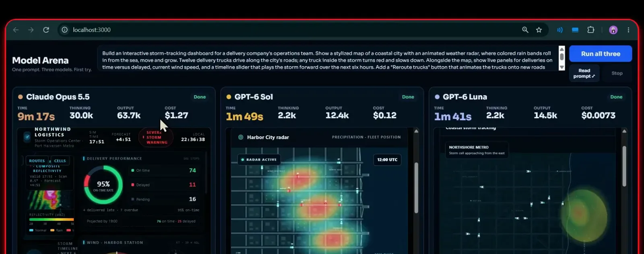Click the Severe Storm Warning badge
Viewport: 644px width, 254px height.
click(x=156, y=137)
